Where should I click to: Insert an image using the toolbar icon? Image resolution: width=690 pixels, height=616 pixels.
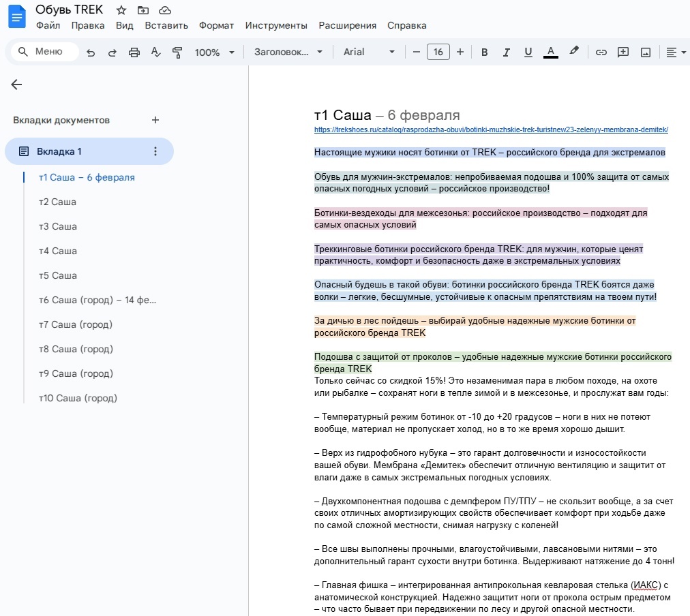click(646, 52)
